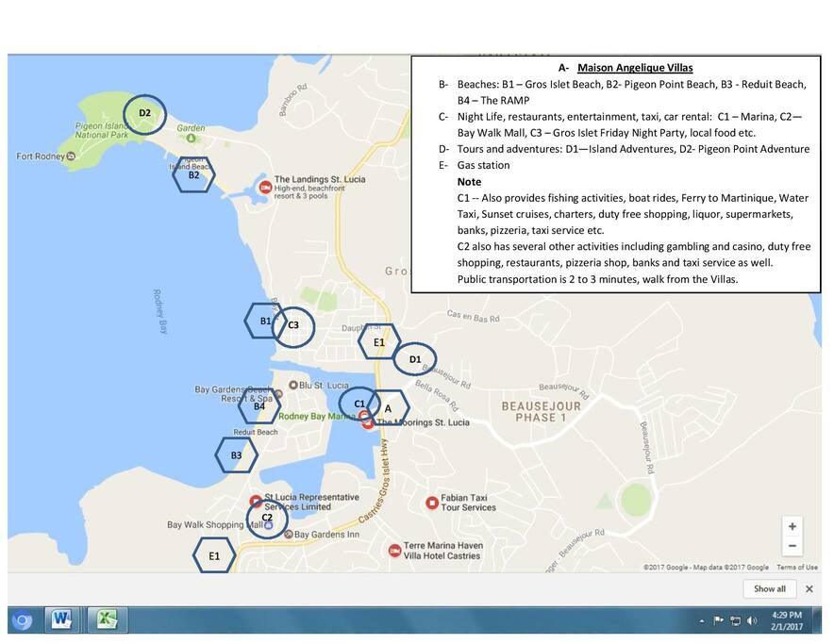This screenshot has width=834, height=644.
Task: Click the Blu St. Lucia map marker
Action: [x=292, y=385]
